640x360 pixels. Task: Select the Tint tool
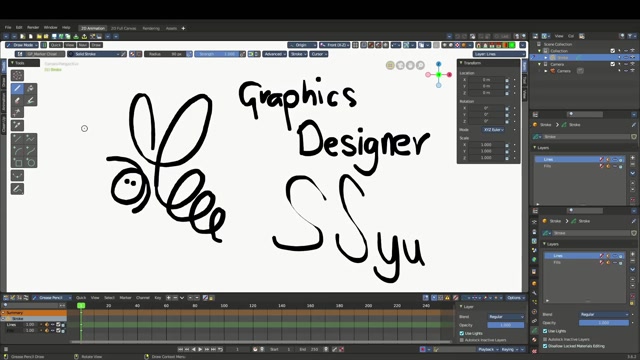click(x=31, y=100)
